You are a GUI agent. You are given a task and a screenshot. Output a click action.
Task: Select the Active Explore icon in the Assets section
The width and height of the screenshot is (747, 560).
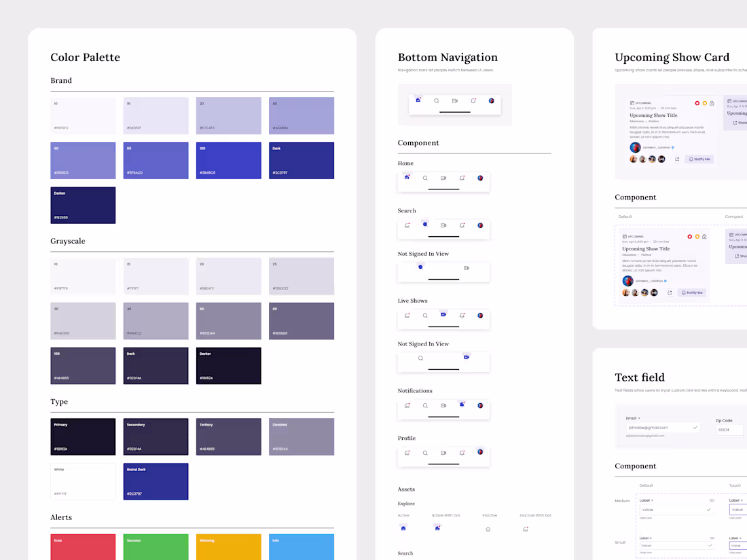403,528
